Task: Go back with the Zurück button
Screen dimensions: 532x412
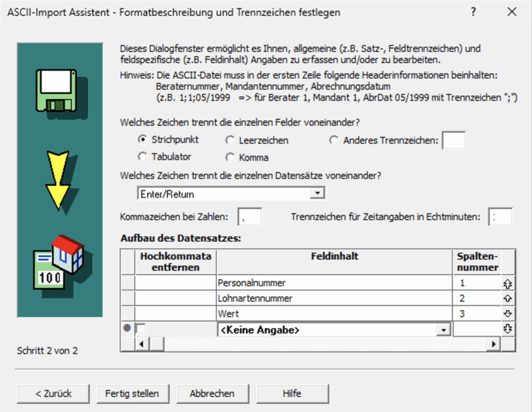Action: coord(53,393)
